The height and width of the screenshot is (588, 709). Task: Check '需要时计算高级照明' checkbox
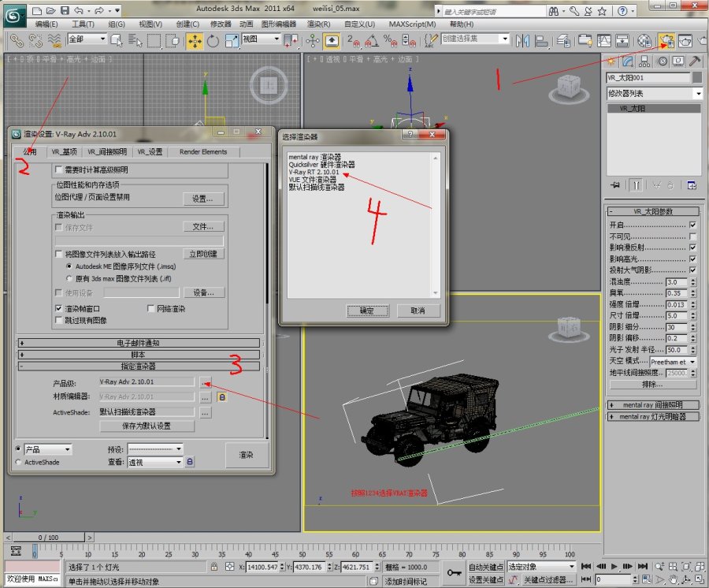[58, 169]
